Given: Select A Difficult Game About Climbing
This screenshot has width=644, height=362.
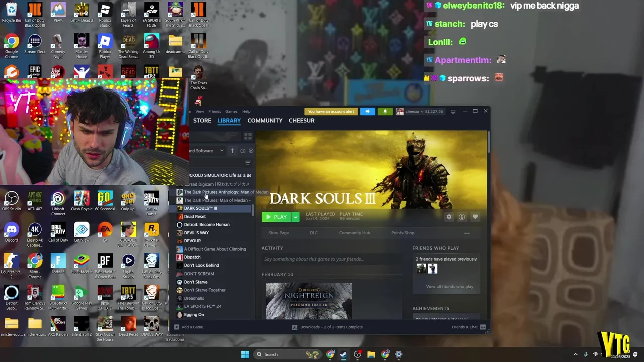Looking at the screenshot, I should 214,249.
